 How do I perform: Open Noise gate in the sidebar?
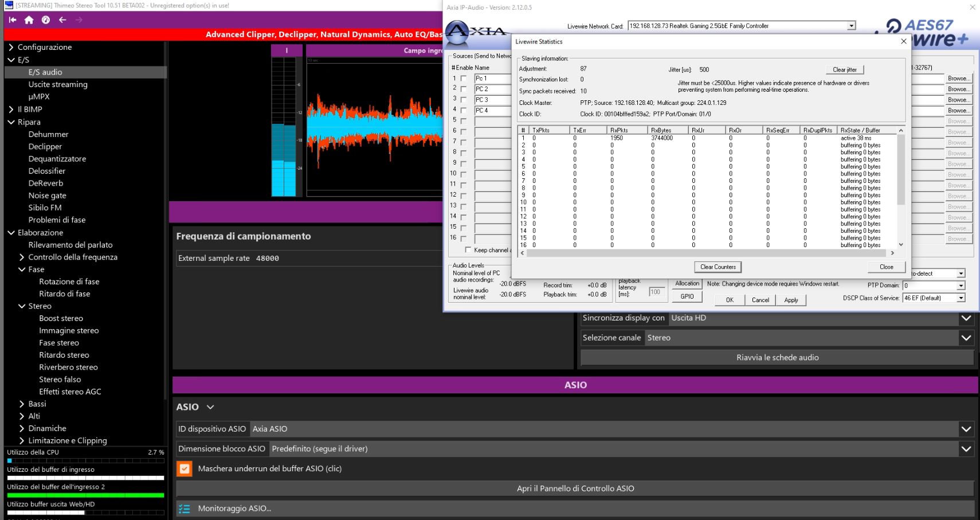(x=47, y=196)
